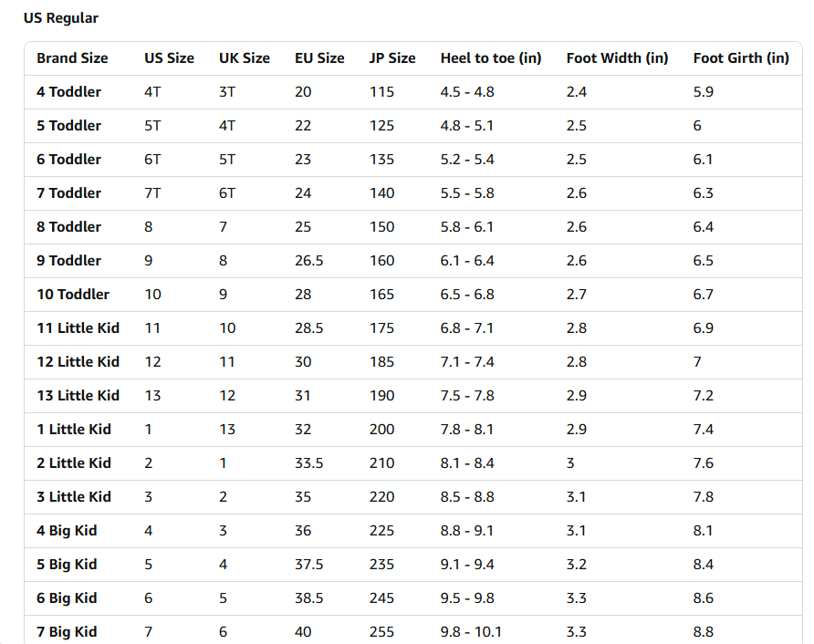
Task: Click the Foot Width (in) header
Action: pyautogui.click(x=617, y=57)
